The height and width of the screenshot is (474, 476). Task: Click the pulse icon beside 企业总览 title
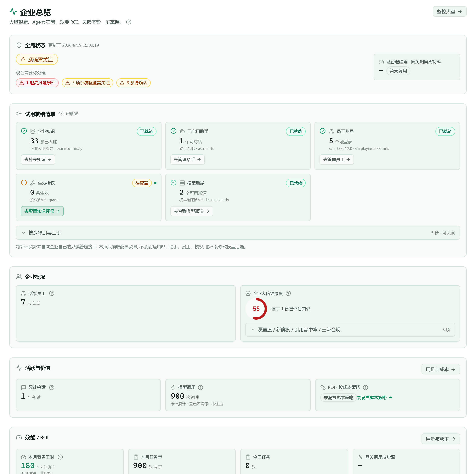coord(13,12)
